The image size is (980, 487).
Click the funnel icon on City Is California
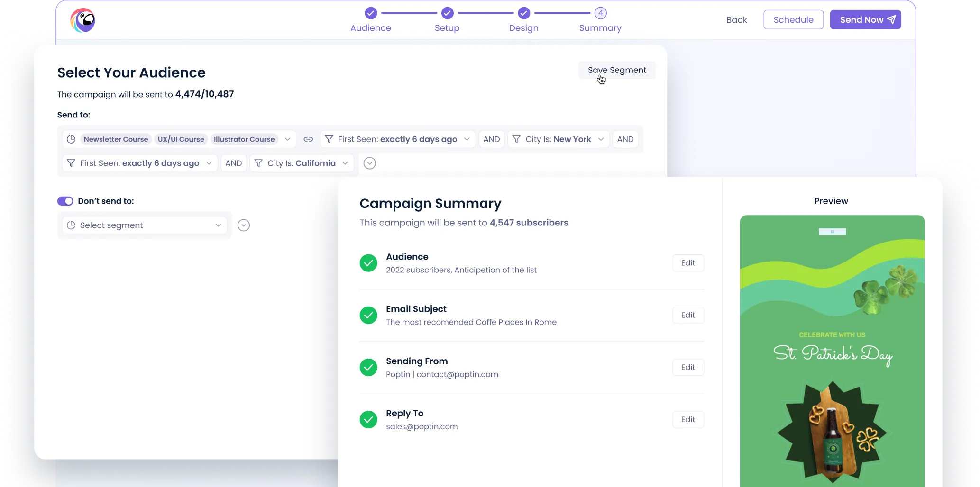tap(258, 163)
